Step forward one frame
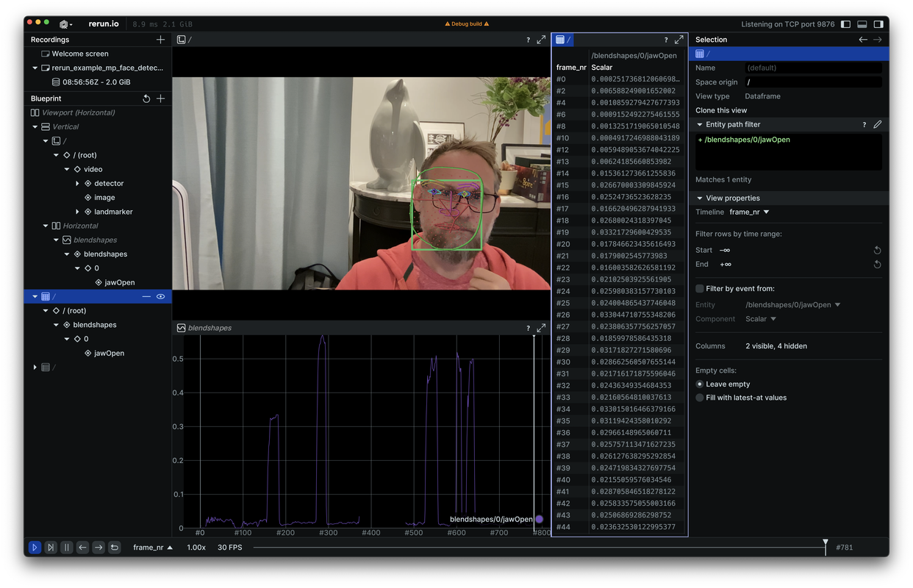This screenshot has width=913, height=588. click(x=99, y=548)
